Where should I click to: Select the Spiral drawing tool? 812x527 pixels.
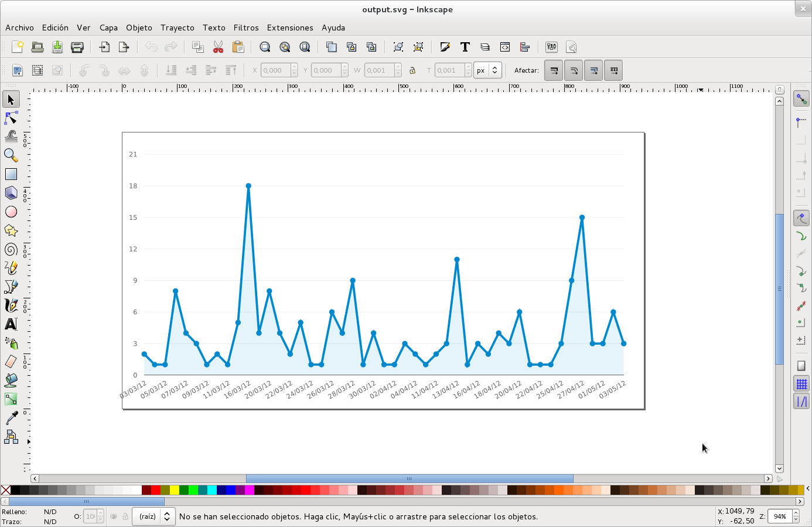click(11, 249)
